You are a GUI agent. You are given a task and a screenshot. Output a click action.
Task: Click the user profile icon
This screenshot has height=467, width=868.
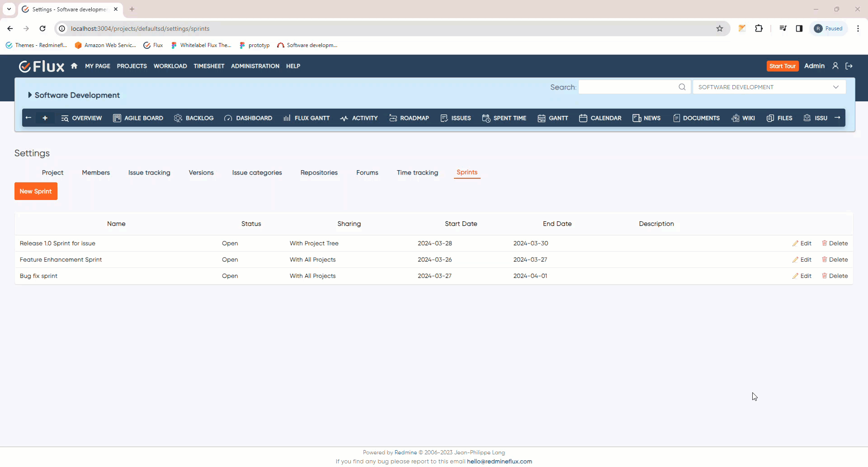[x=835, y=66]
